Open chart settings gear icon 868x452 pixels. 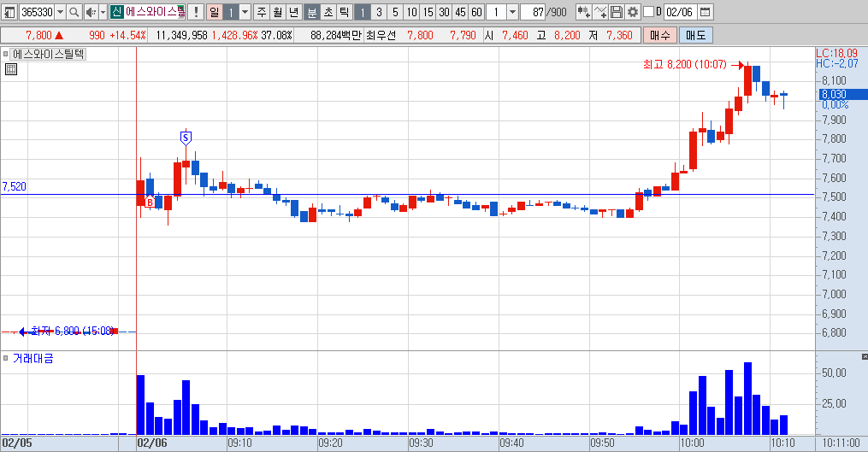click(x=633, y=12)
